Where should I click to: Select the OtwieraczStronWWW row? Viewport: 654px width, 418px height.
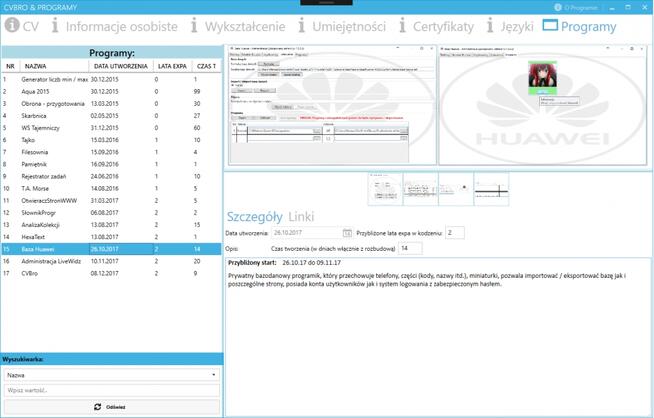coord(111,200)
